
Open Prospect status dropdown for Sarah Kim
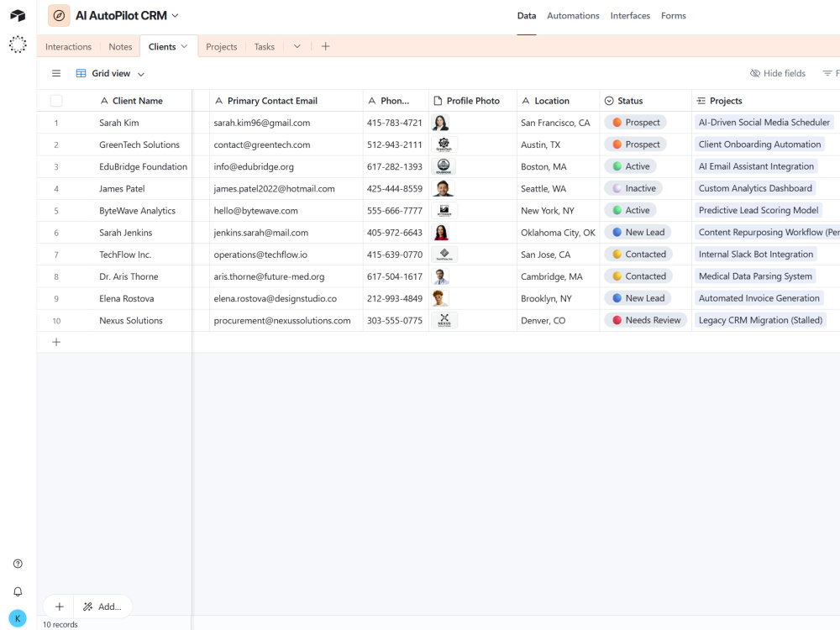coord(636,123)
